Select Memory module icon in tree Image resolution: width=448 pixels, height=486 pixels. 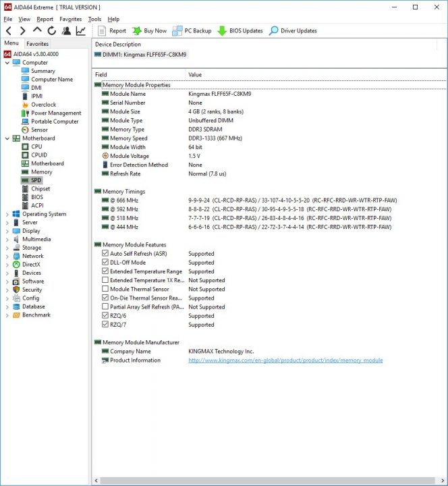25,172
